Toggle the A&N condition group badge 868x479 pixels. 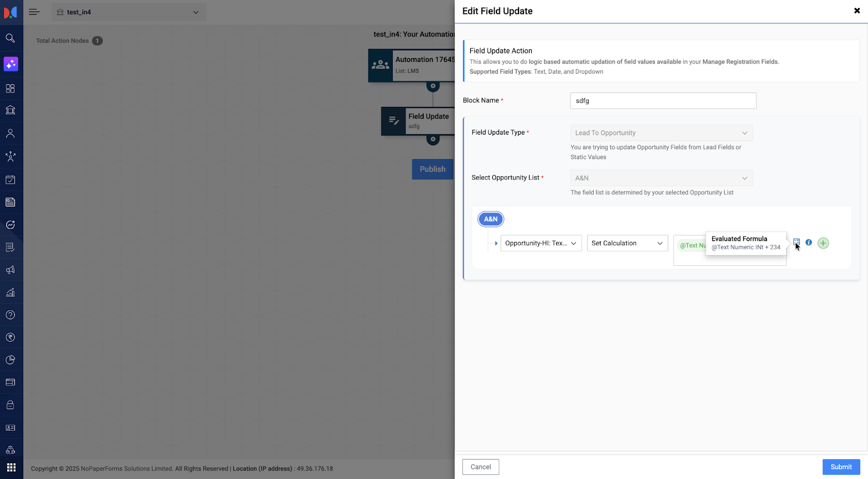tap(490, 219)
